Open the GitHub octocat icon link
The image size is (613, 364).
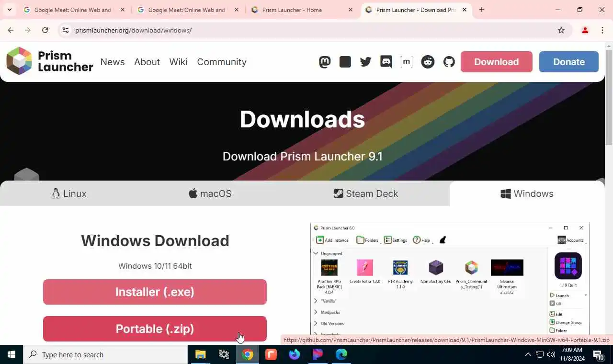449,62
